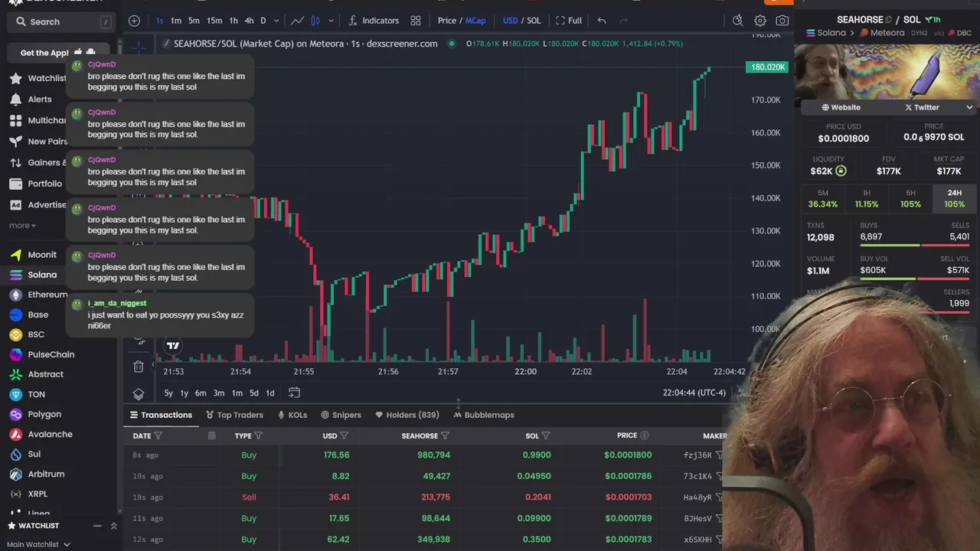Collapse the WATCHLIST panel arrows
Screen dimensions: 980x551
[113, 526]
